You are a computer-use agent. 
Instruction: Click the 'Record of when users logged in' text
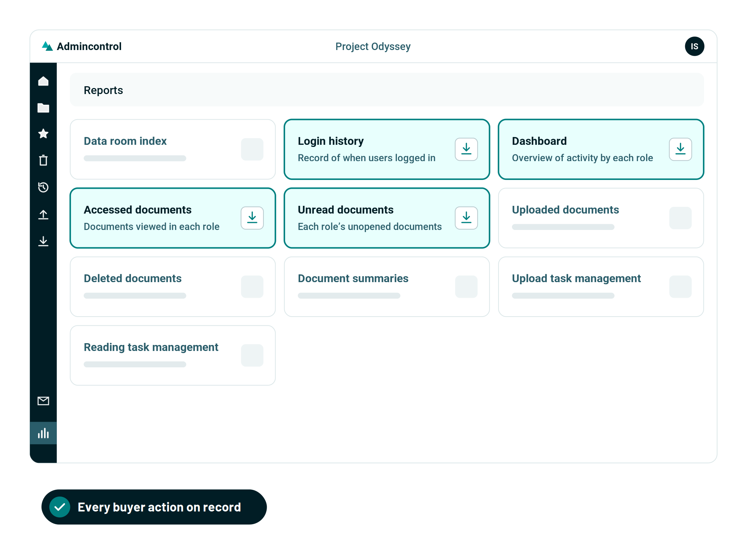[366, 158]
